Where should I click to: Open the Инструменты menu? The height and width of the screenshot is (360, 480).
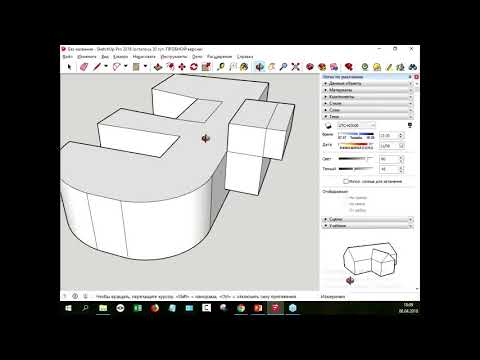[x=174, y=57]
